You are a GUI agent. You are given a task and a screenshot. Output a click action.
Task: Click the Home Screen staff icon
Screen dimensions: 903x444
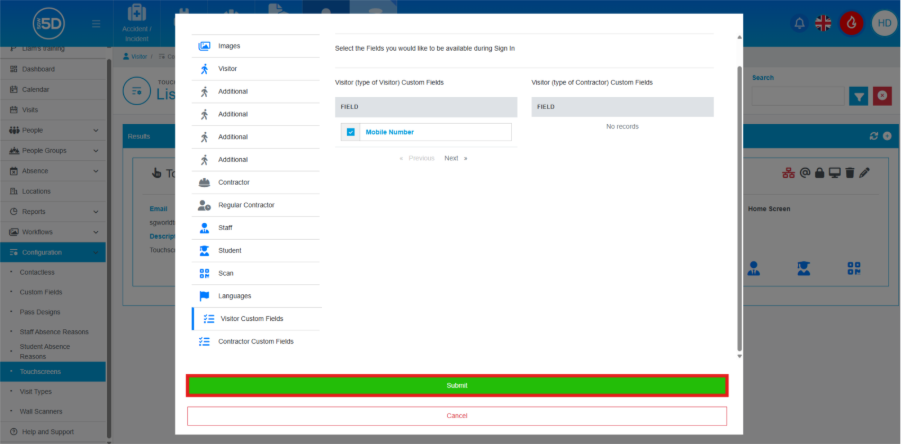point(754,268)
